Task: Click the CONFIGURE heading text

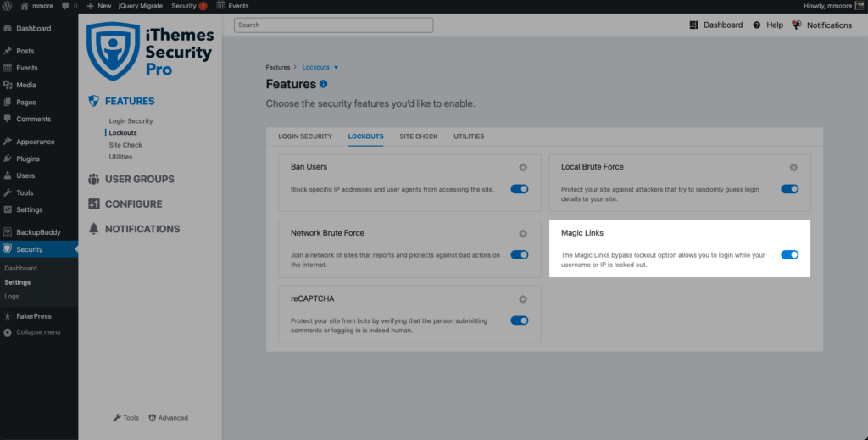Action: click(133, 204)
